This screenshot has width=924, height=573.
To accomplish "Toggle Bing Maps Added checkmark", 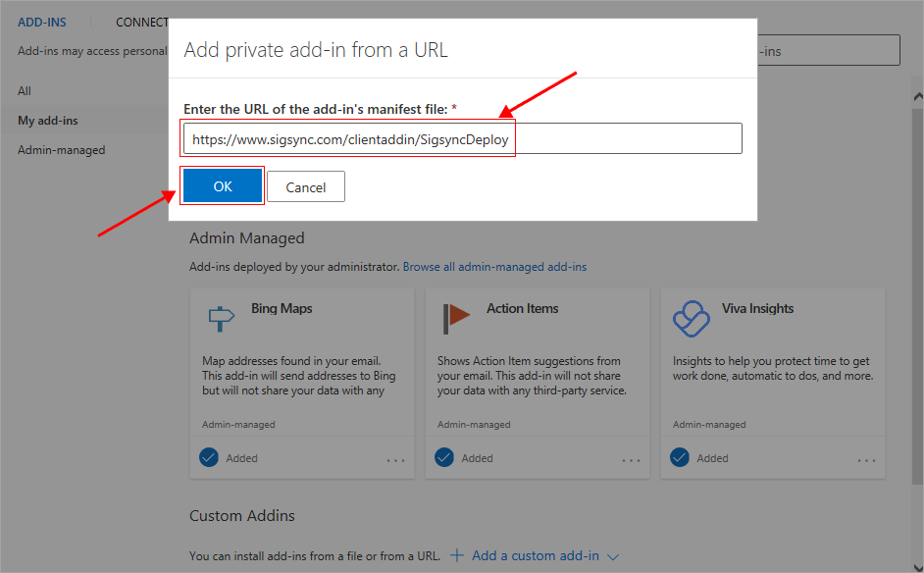I will [x=209, y=457].
